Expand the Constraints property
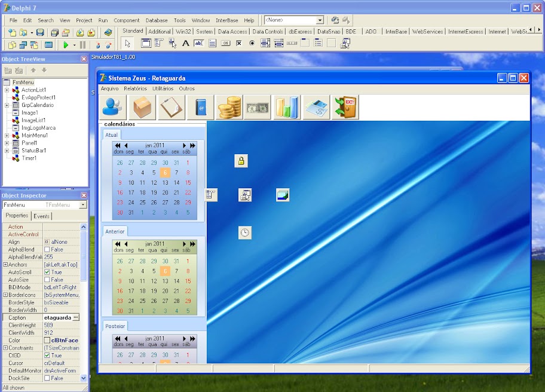The image size is (545, 392). [5, 348]
